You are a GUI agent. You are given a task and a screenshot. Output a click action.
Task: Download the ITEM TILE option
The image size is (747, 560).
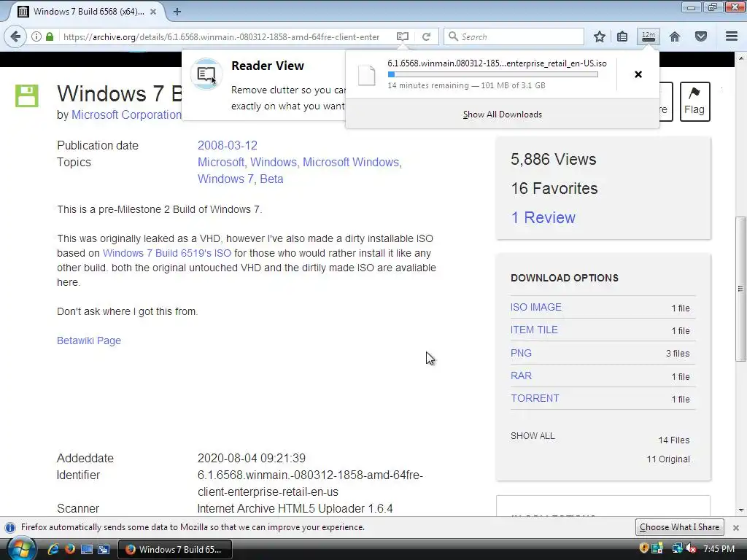pyautogui.click(x=534, y=330)
